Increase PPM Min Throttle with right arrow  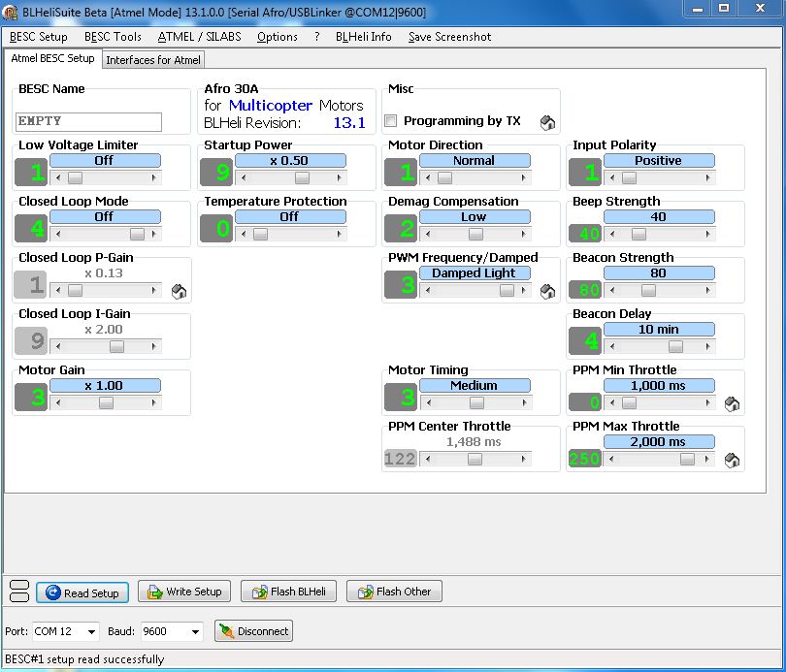point(707,402)
